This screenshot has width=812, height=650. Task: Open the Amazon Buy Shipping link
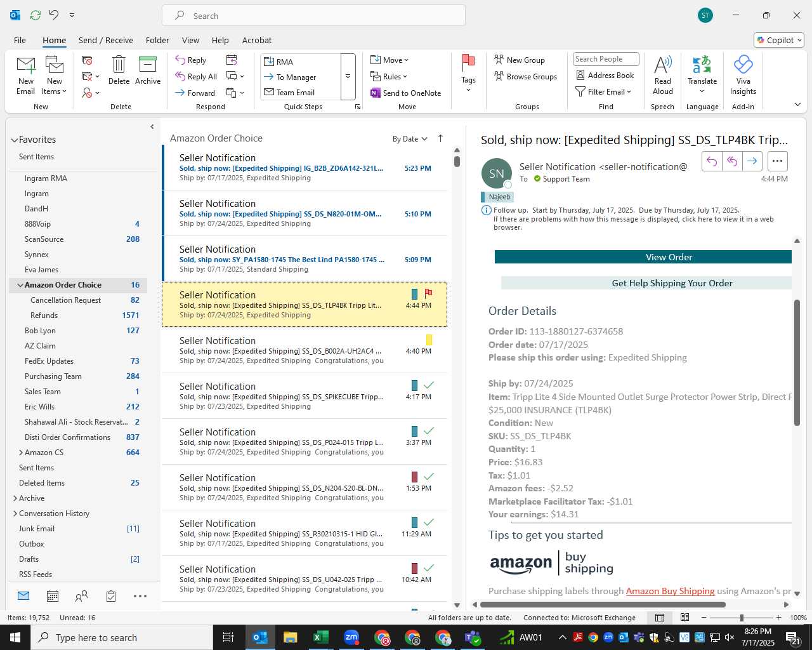671,591
